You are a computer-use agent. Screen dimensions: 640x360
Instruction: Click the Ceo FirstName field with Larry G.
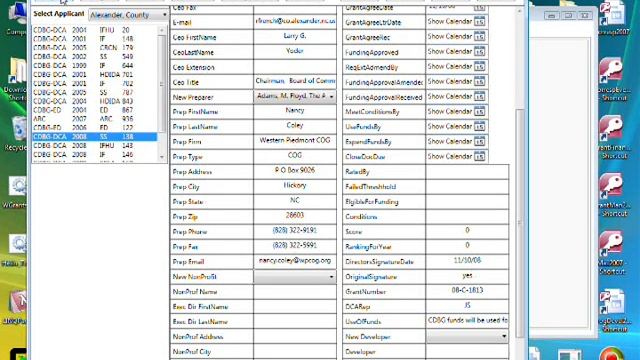(x=295, y=36)
